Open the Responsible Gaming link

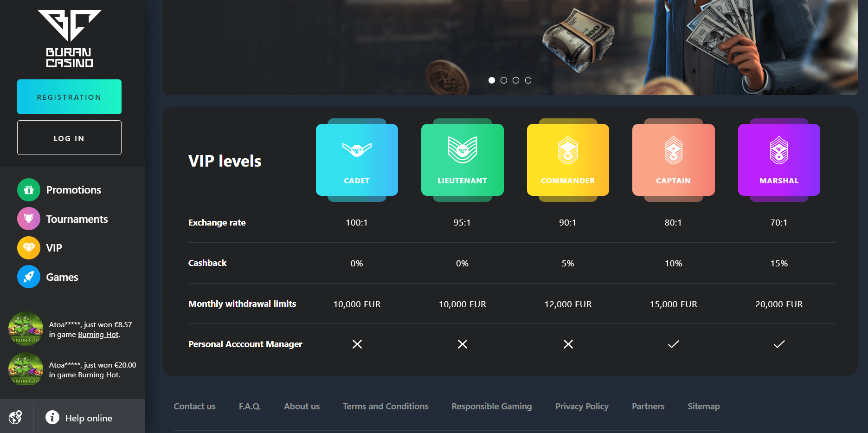point(492,407)
